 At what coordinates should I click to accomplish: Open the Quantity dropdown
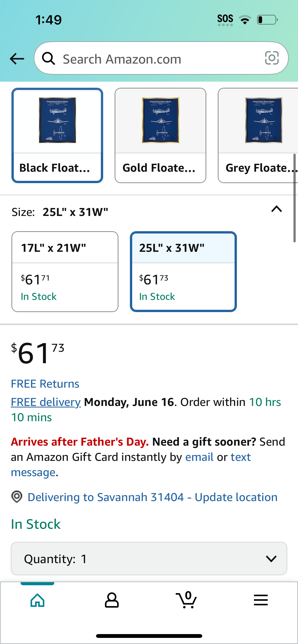[x=149, y=559]
